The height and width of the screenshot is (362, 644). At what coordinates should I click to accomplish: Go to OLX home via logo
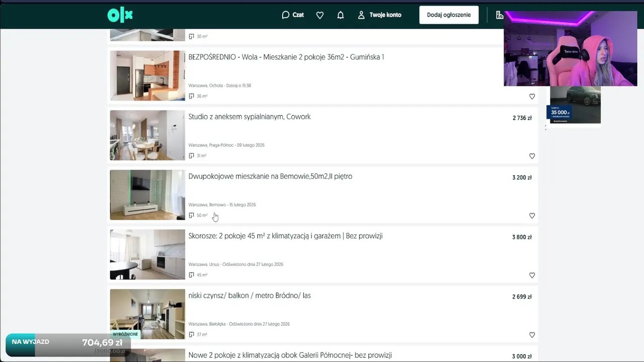pyautogui.click(x=120, y=15)
